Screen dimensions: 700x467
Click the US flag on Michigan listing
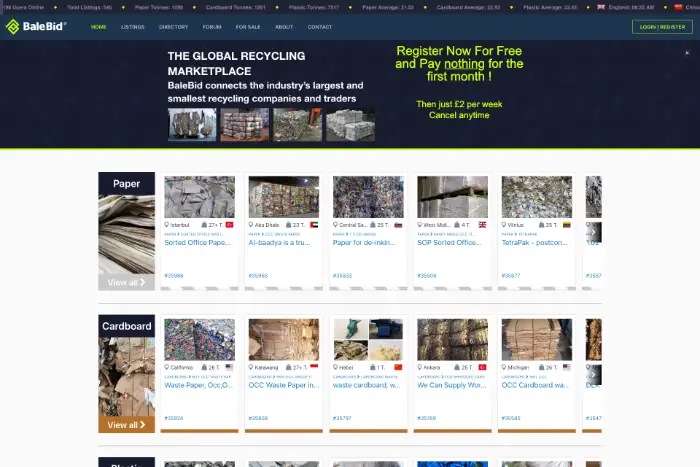point(567,367)
